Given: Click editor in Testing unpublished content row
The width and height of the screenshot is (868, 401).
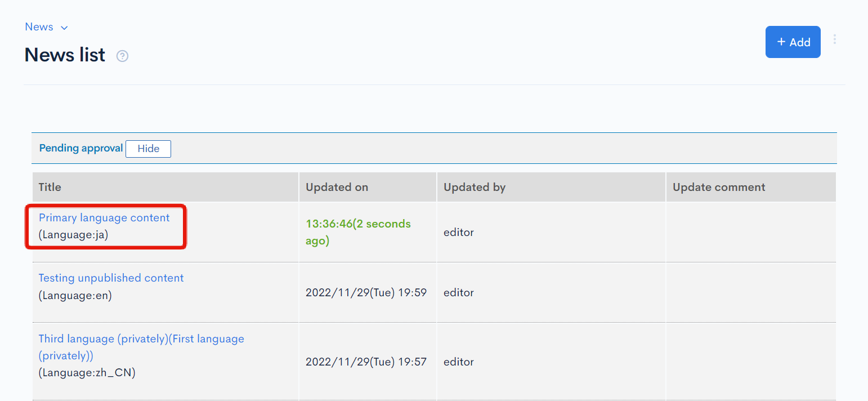Looking at the screenshot, I should pos(459,293).
